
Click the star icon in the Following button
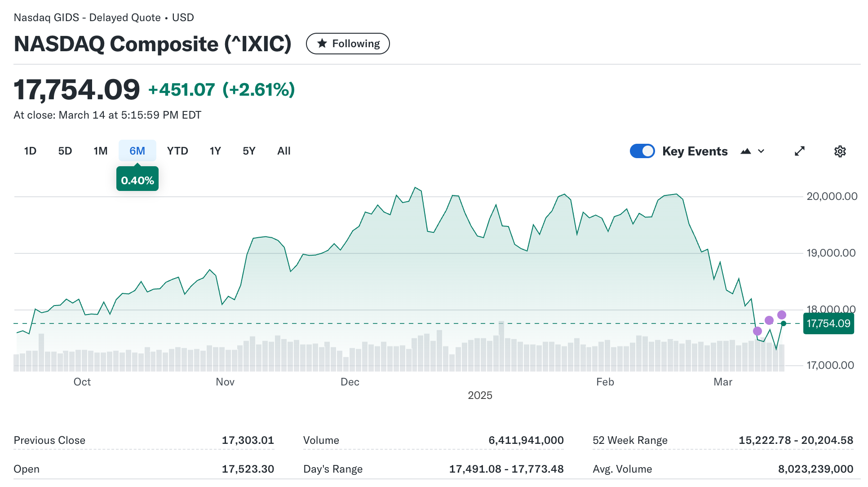click(322, 44)
